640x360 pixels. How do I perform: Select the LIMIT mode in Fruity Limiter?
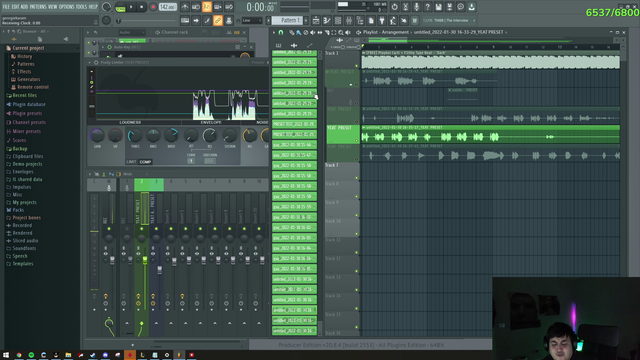pyautogui.click(x=131, y=162)
